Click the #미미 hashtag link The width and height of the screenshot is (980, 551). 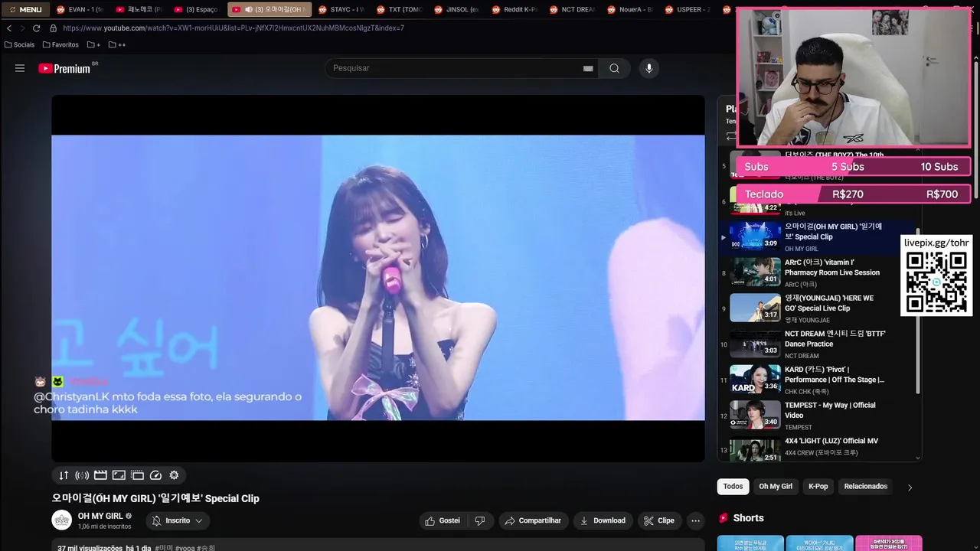(164, 548)
